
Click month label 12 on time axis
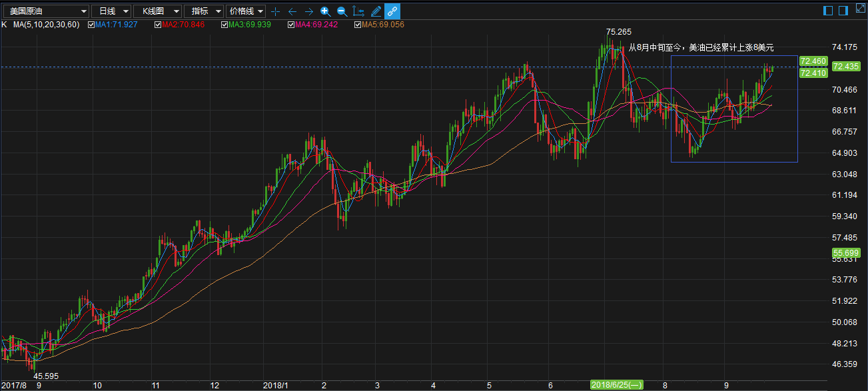click(215, 385)
